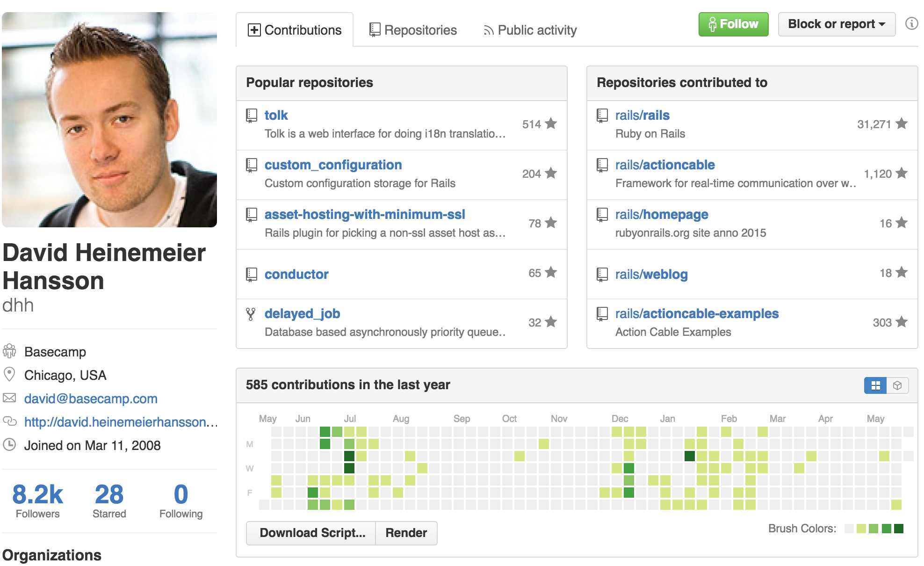Click the fork icon beside delayed_job
This screenshot has width=924, height=566.
pyautogui.click(x=251, y=314)
